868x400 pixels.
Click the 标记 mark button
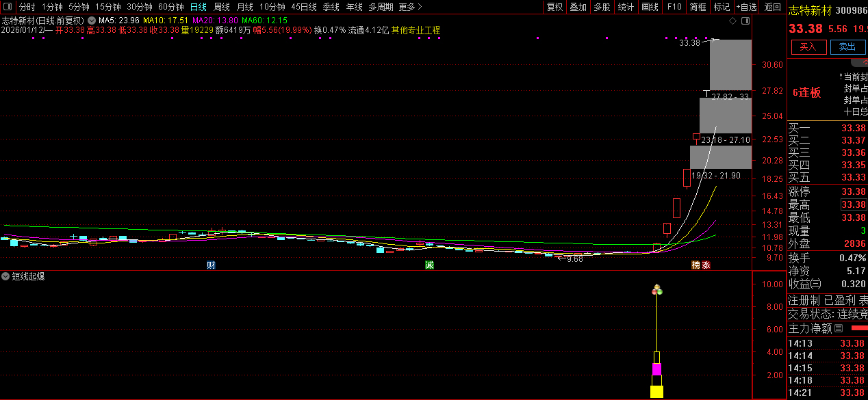tap(722, 7)
